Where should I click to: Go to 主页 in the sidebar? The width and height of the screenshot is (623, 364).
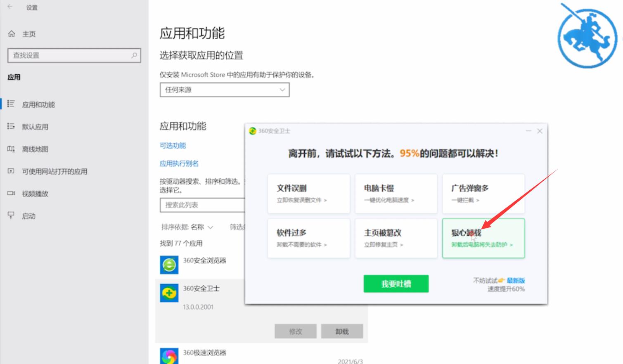point(29,34)
